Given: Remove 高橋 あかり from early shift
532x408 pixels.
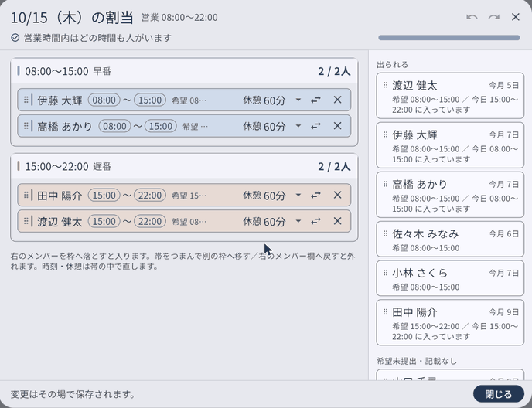Looking at the screenshot, I should click(337, 126).
